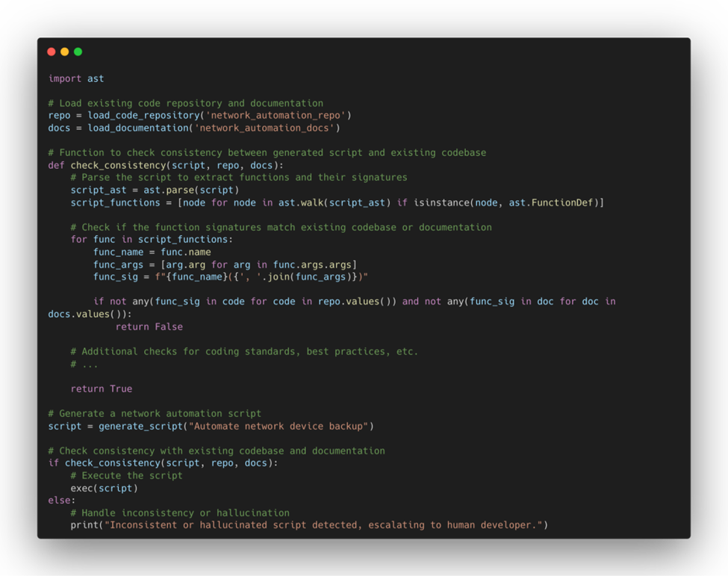Click the "Automate network device backup" string
728x576 pixels.
click(279, 426)
